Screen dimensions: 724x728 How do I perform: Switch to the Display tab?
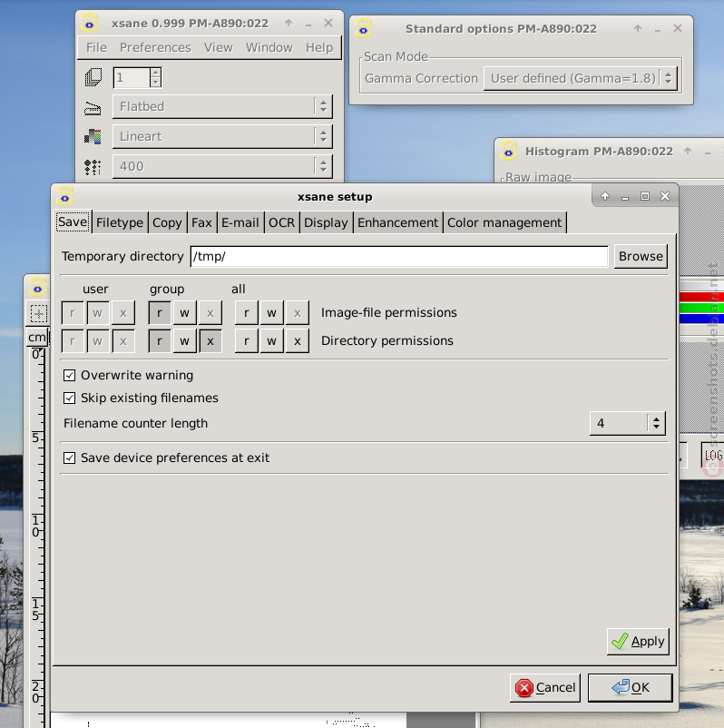click(x=326, y=222)
